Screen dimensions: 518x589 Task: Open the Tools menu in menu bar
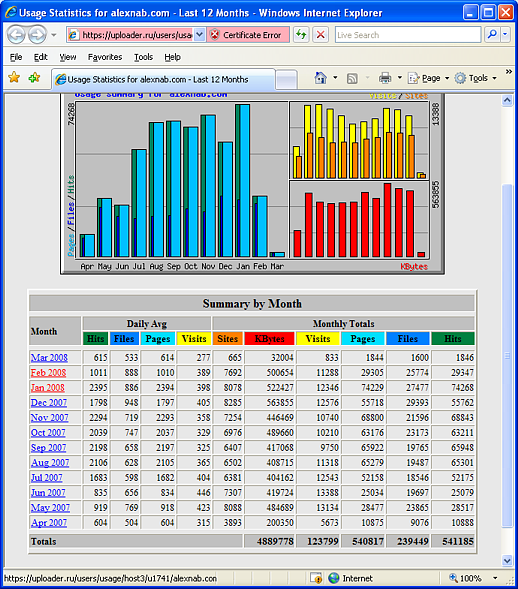[x=143, y=57]
